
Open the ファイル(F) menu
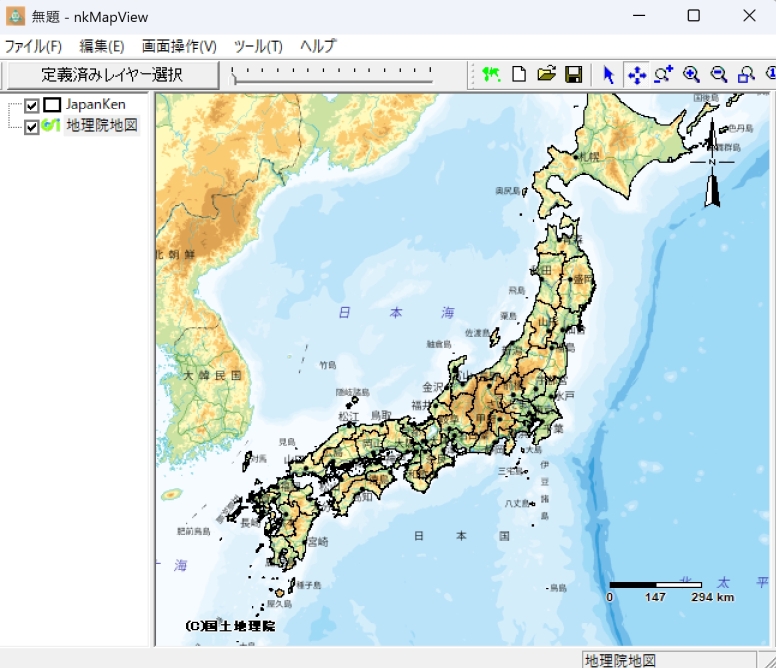(x=33, y=46)
